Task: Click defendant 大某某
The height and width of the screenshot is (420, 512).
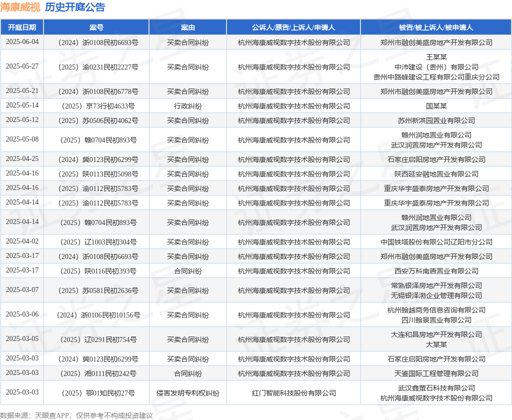Action: pyautogui.click(x=436, y=344)
